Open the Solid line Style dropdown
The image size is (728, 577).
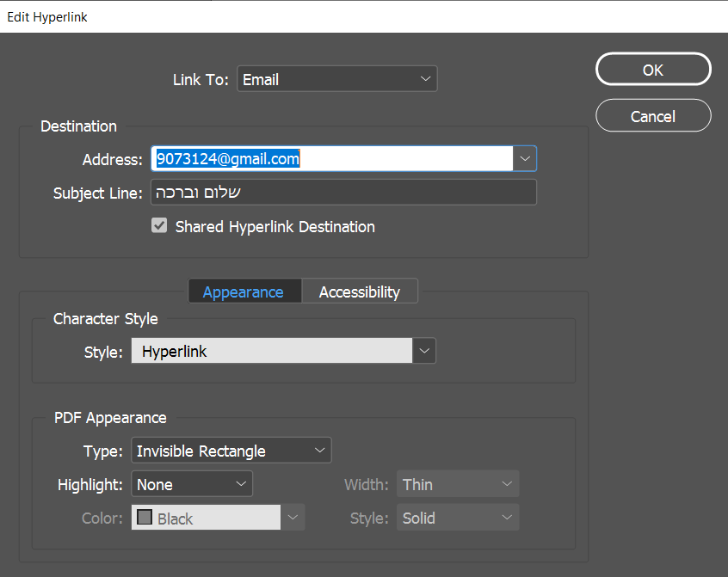[457, 518]
